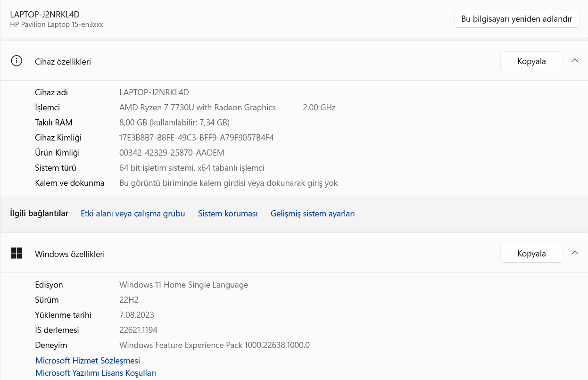588x380 pixels.
Task: Click the info icon beside Cihaz özellikleri
Action: point(17,61)
